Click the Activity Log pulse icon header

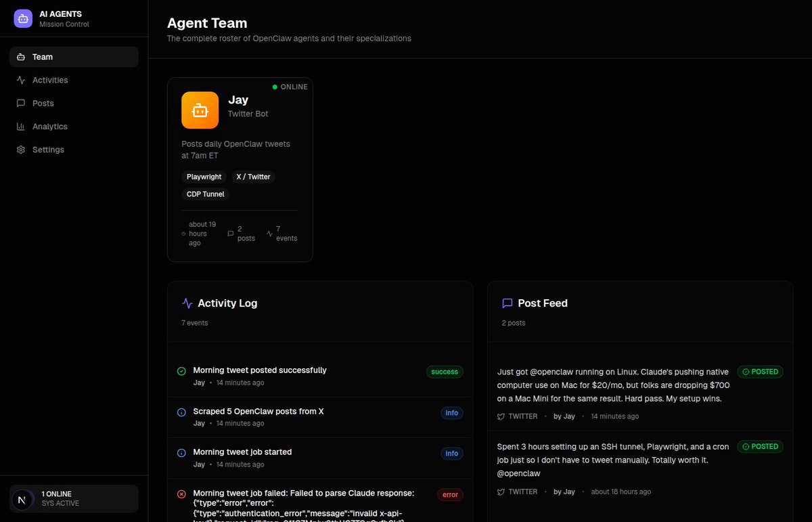click(x=187, y=303)
